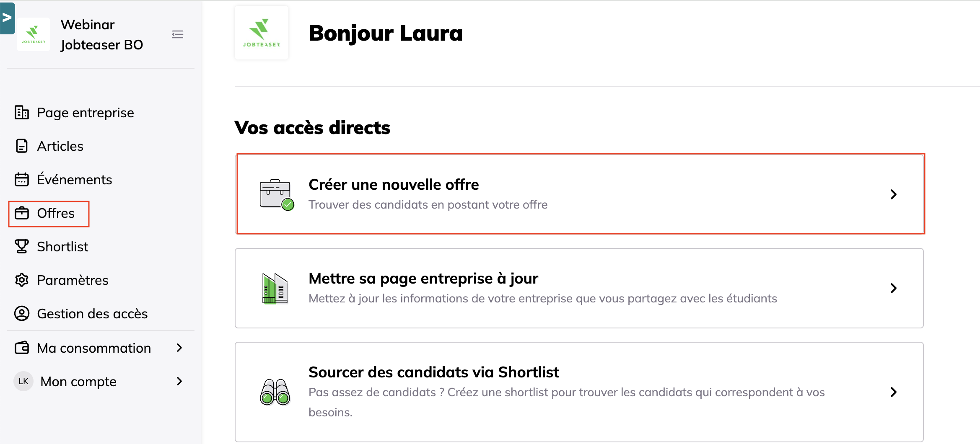The height and width of the screenshot is (444, 980).
Task: Click the Articles document icon
Action: [x=22, y=146]
